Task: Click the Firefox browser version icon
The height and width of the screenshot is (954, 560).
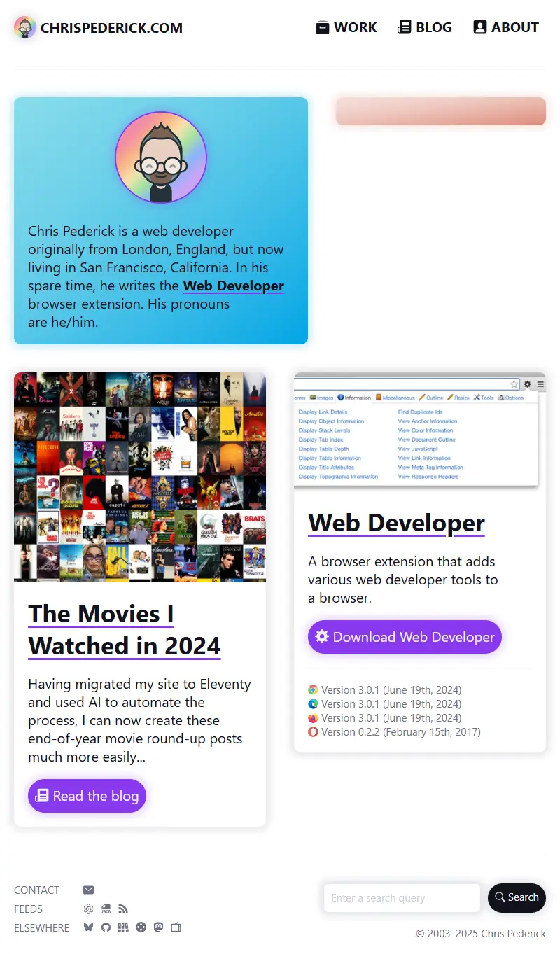Action: pos(313,718)
